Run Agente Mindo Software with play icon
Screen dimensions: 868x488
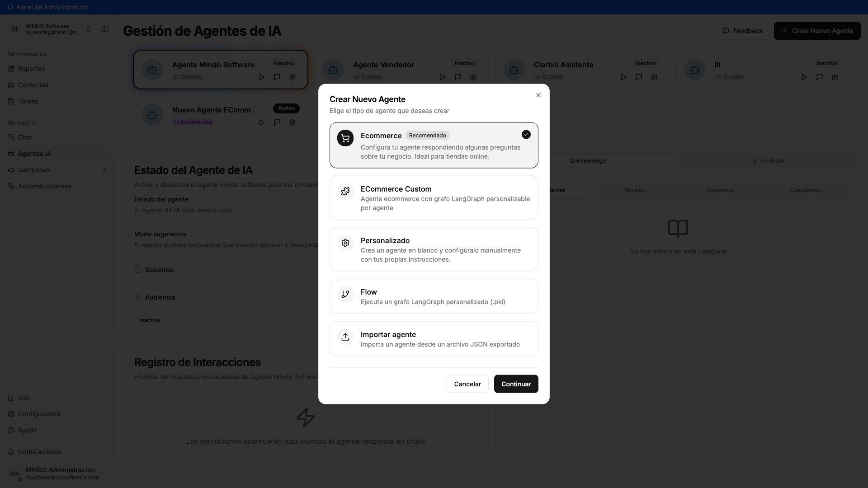pyautogui.click(x=262, y=77)
